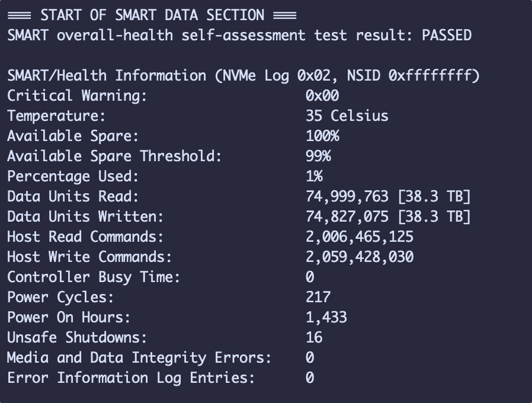Click the Media and Data Integrity Errors label
Viewport: 532px width, 403px height.
(x=139, y=358)
